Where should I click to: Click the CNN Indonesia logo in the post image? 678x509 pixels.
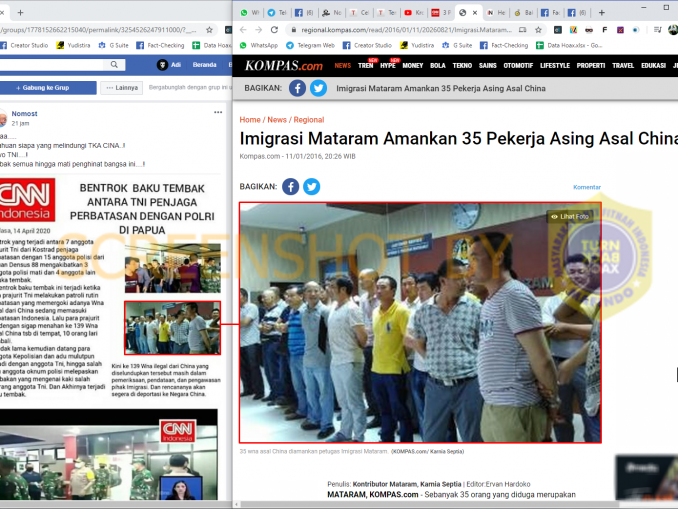(x=26, y=200)
